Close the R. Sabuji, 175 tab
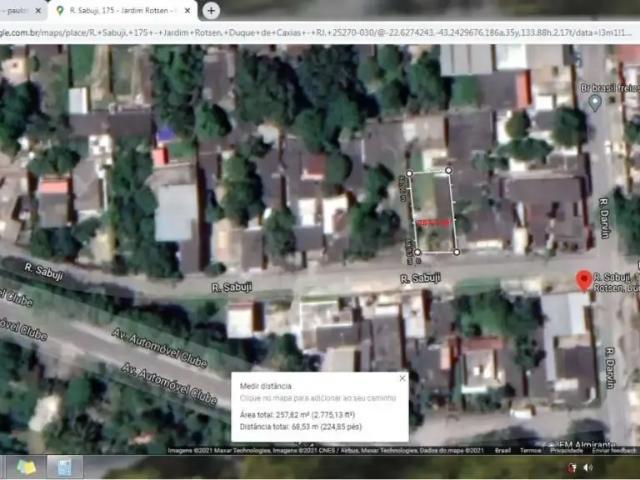The height and width of the screenshot is (480, 640). point(187,11)
